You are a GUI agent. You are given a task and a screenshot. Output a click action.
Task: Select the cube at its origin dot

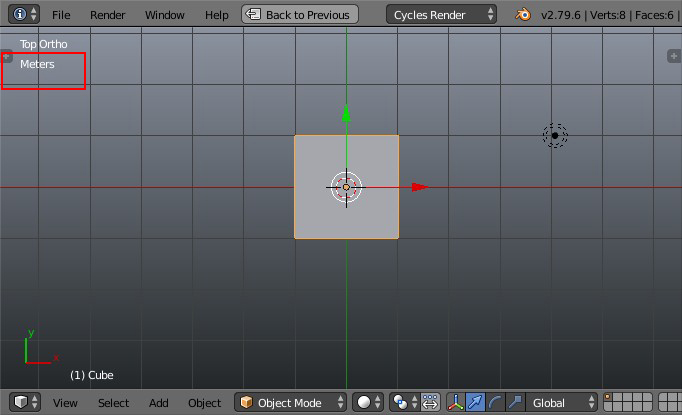[x=346, y=187]
